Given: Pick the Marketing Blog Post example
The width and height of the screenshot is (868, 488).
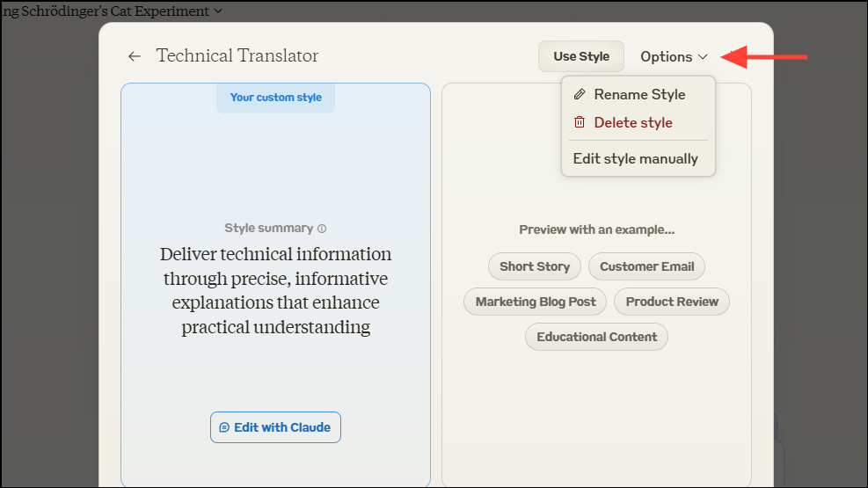Looking at the screenshot, I should click(x=536, y=302).
